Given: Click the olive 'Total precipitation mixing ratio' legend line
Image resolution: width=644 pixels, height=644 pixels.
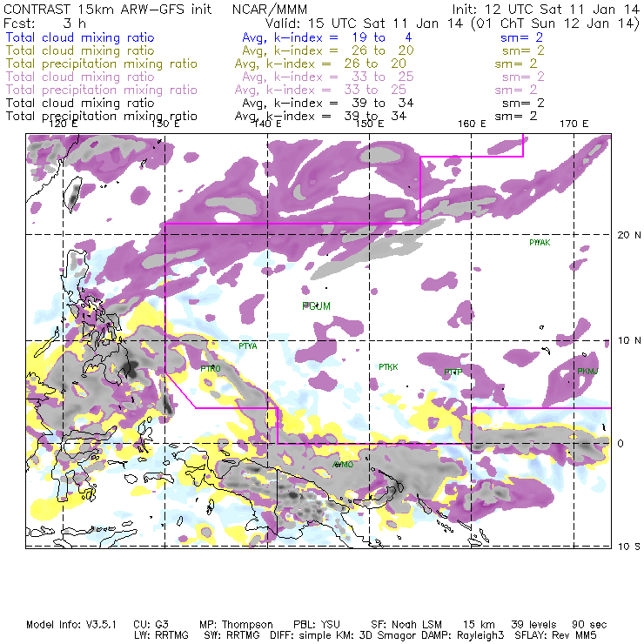Looking at the screenshot, I should (x=102, y=64).
